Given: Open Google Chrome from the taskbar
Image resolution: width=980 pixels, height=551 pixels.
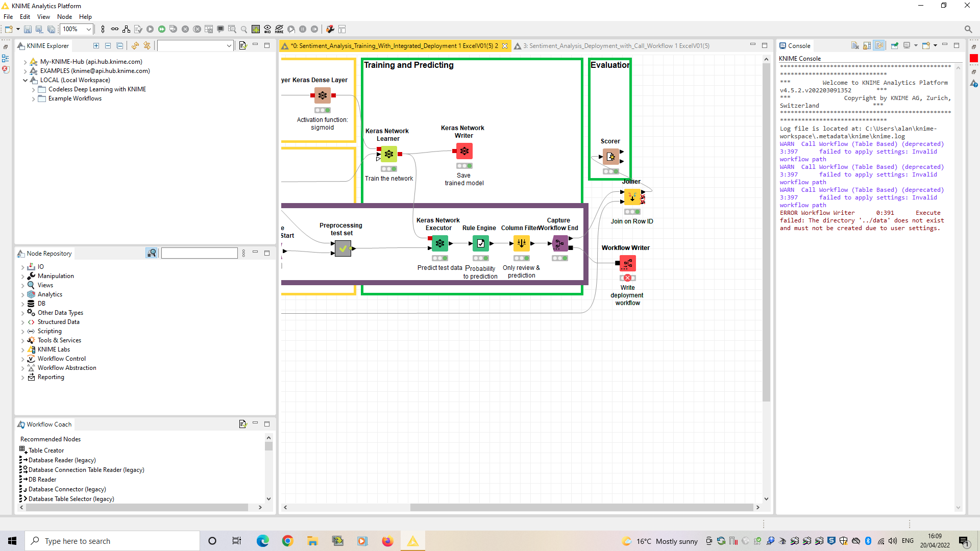Looking at the screenshot, I should point(288,541).
